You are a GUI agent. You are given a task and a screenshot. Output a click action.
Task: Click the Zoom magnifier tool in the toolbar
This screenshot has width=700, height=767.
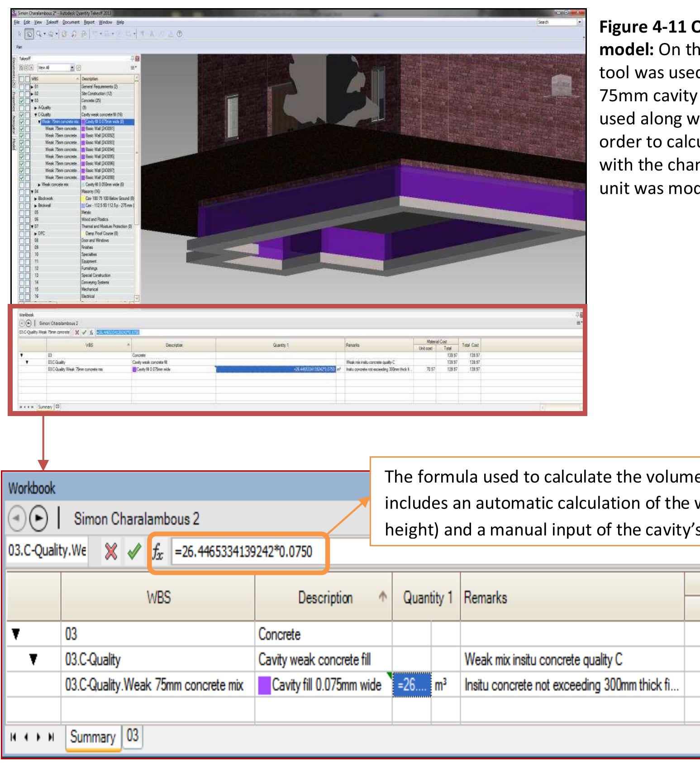[39, 34]
